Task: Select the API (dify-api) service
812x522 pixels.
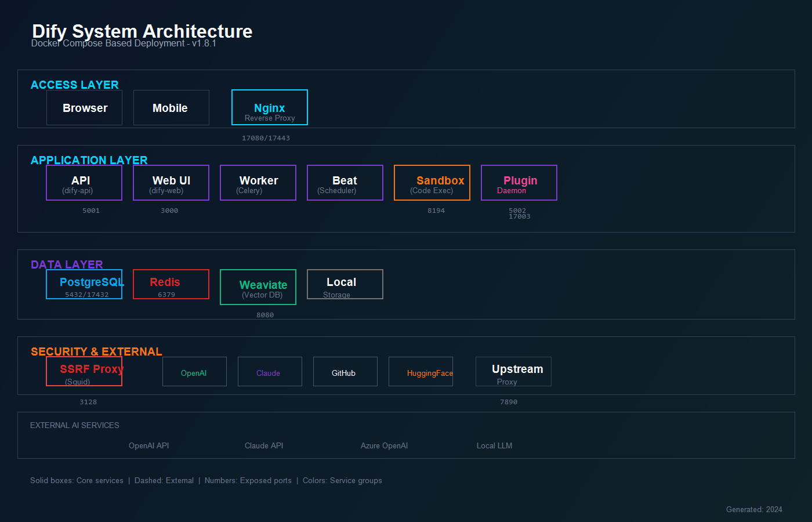Action: click(x=84, y=182)
